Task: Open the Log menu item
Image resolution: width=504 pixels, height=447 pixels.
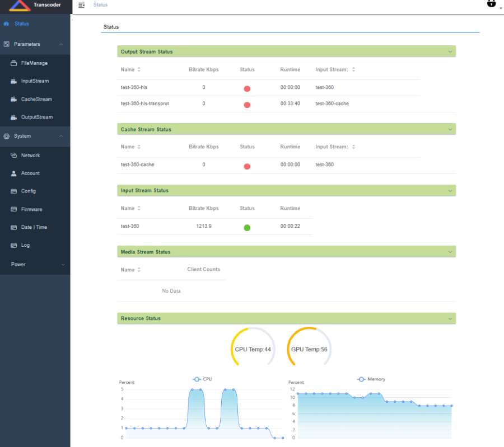Action: [x=25, y=245]
